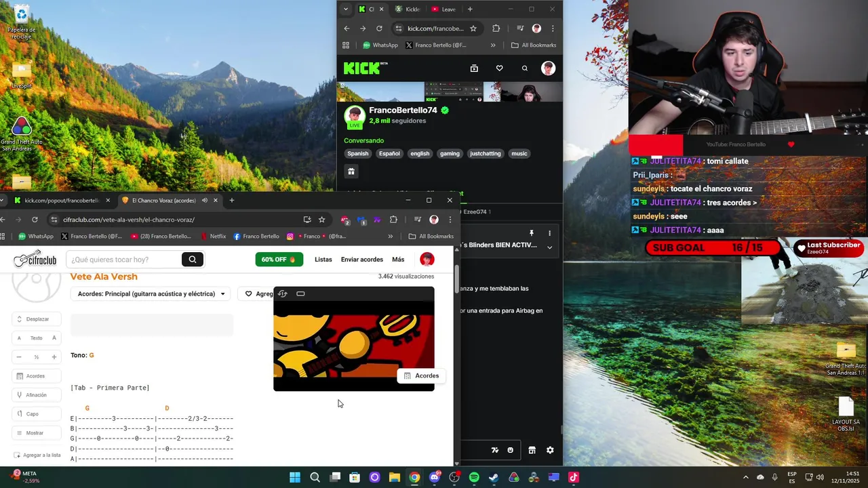Screen dimensions: 868x488
Task: Show hidden system tray icons
Action: point(746,477)
